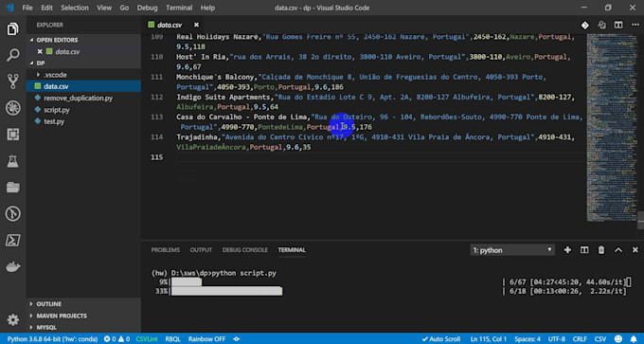Switch to the PROBLEMS tab
The image size is (644, 344).
[x=165, y=250]
